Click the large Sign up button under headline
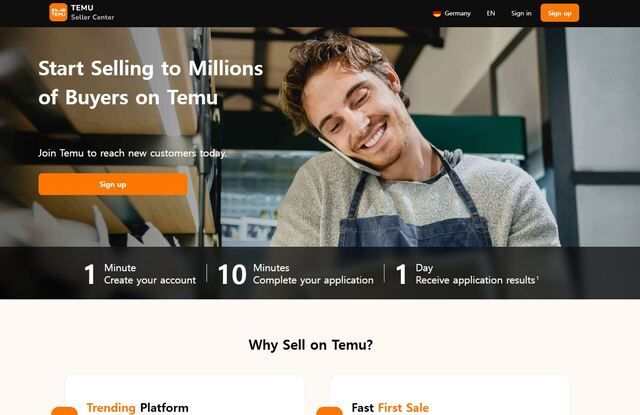The height and width of the screenshot is (415, 640). pos(113,184)
